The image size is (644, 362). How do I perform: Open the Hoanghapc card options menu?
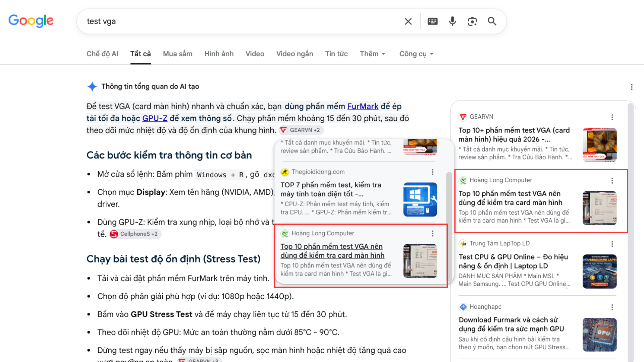612,307
